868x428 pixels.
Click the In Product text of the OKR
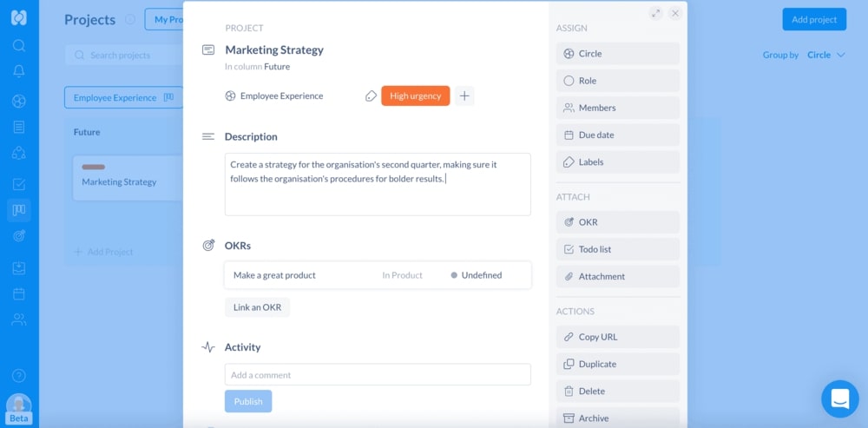point(402,275)
